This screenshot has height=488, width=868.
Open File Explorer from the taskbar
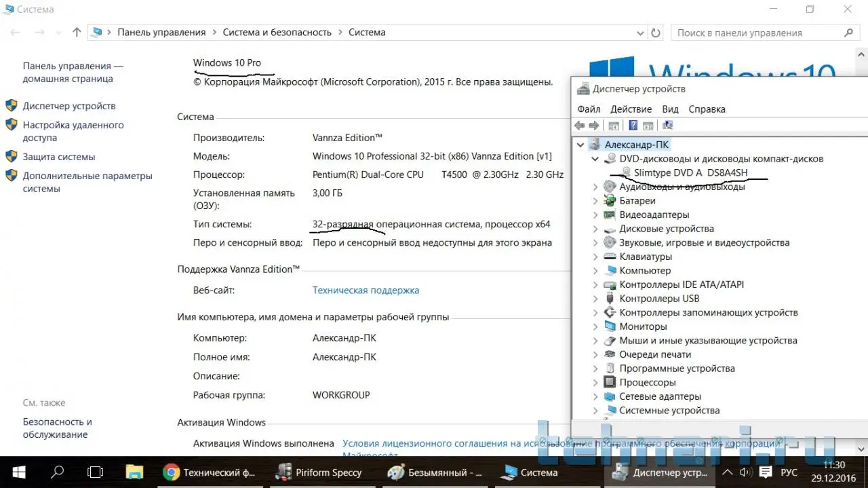pos(135,472)
